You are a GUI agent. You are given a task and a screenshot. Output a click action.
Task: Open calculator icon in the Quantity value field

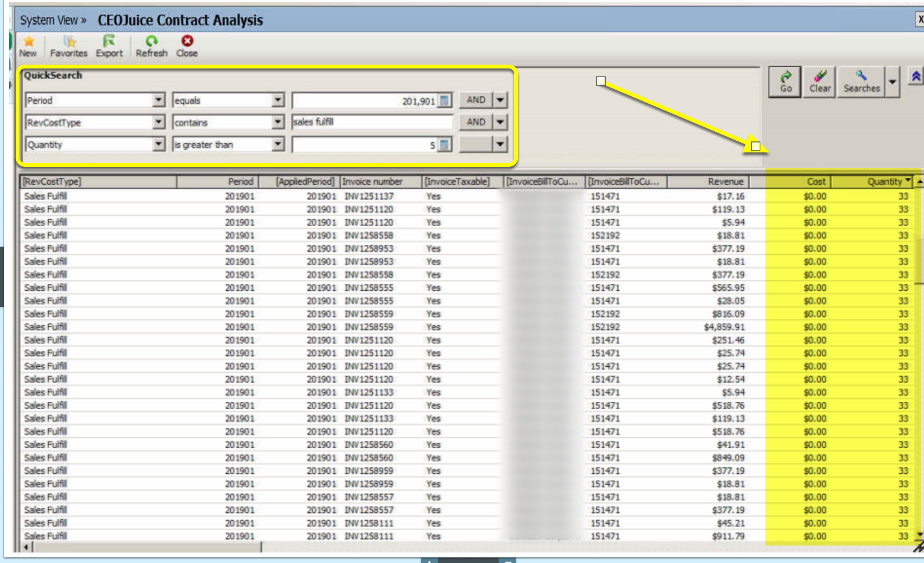(444, 145)
